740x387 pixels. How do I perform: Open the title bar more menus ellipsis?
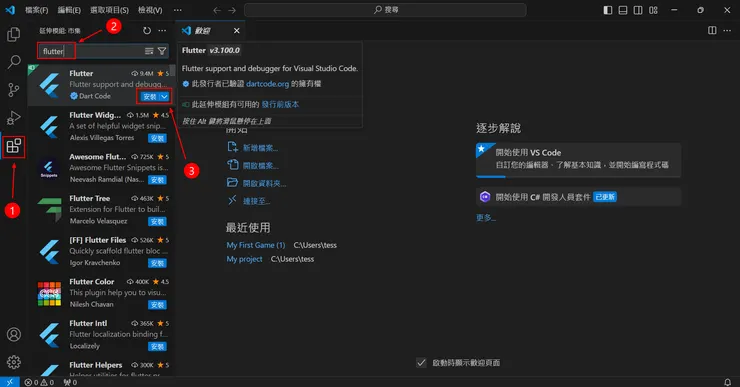(177, 10)
